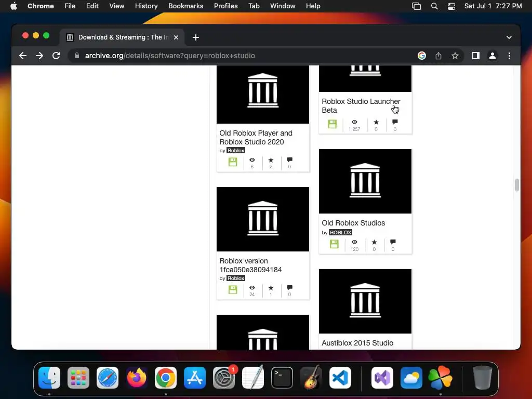The height and width of the screenshot is (399, 532).
Task: Click thumbnail of Old Roblox Player 2020
Action: [x=262, y=95]
